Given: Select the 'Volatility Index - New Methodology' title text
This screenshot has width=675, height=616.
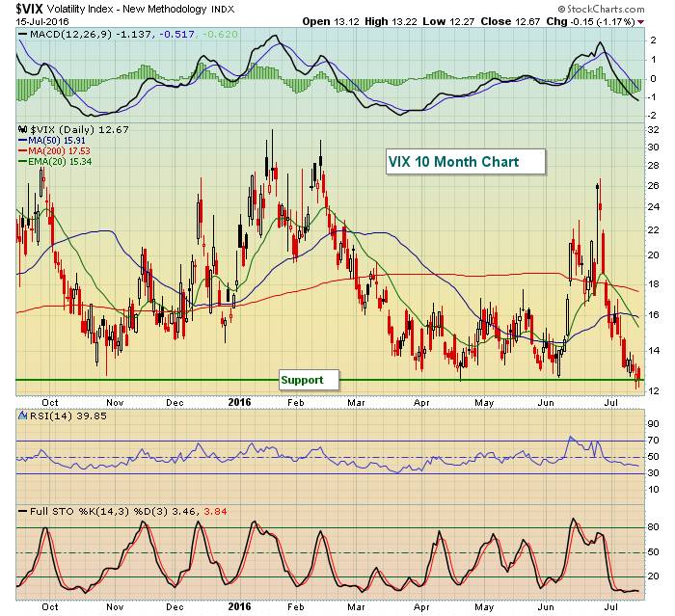Looking at the screenshot, I should (x=127, y=9).
